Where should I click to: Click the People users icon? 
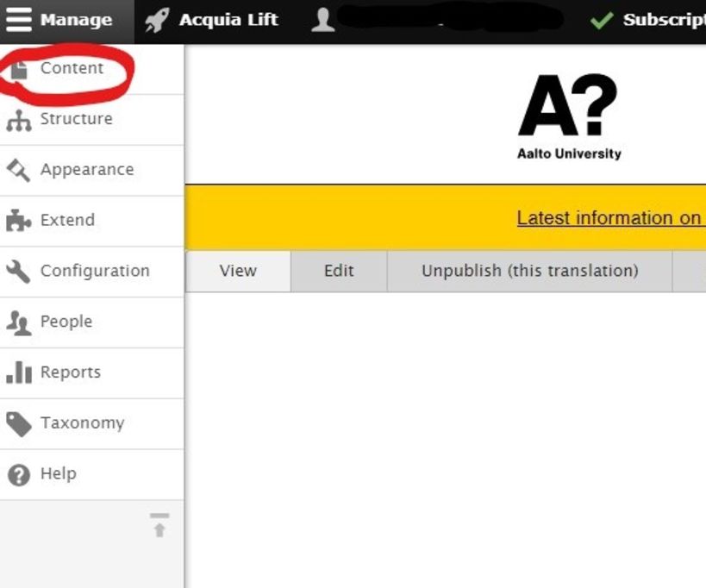point(18,322)
